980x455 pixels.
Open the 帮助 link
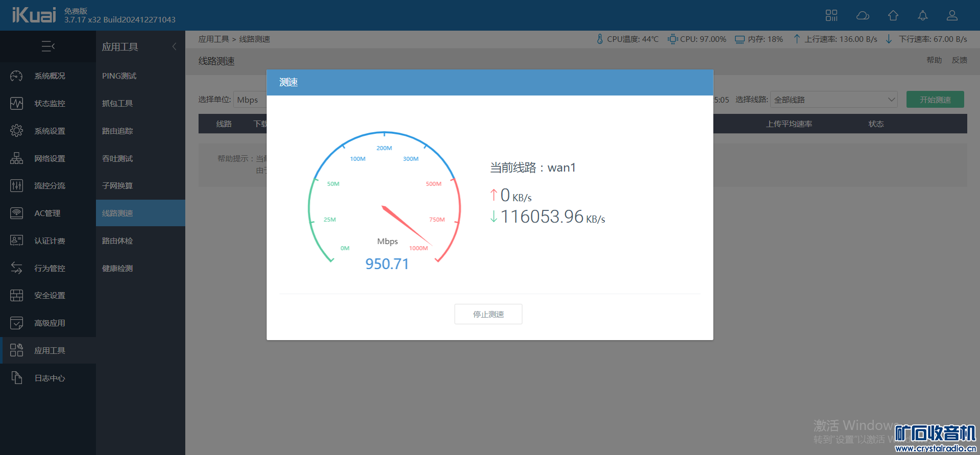click(x=934, y=60)
